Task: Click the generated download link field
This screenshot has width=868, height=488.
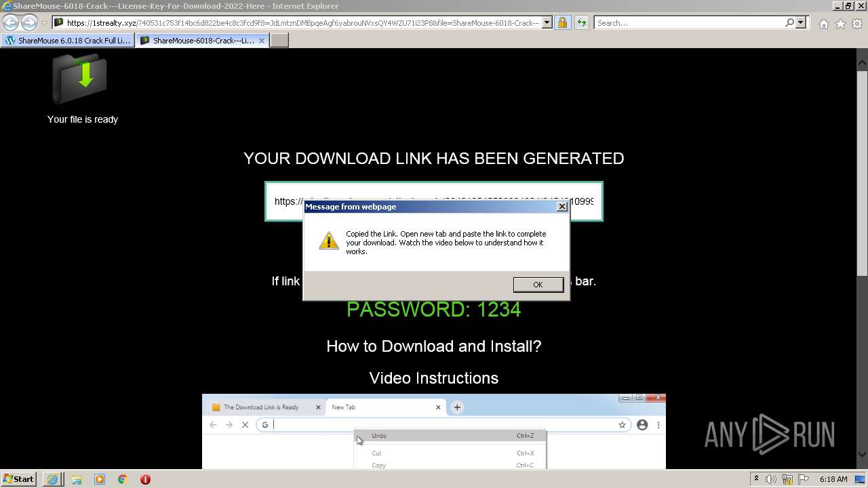Action: (x=434, y=201)
